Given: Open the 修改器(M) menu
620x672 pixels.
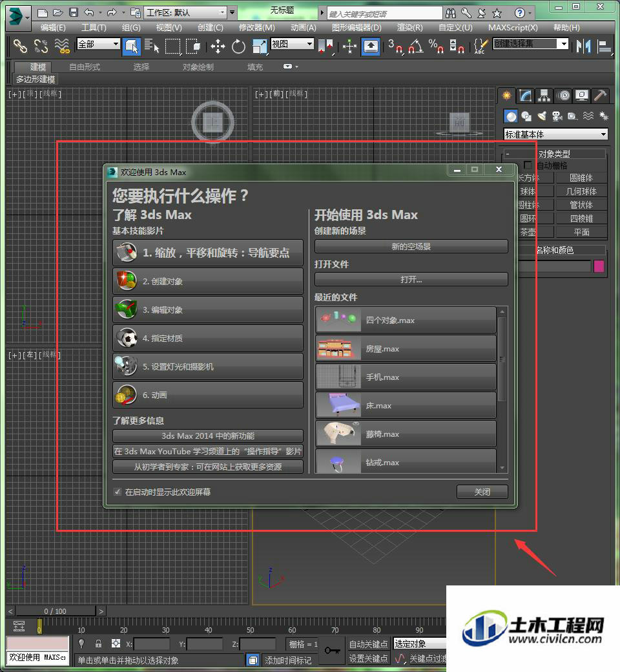Looking at the screenshot, I should tap(256, 28).
